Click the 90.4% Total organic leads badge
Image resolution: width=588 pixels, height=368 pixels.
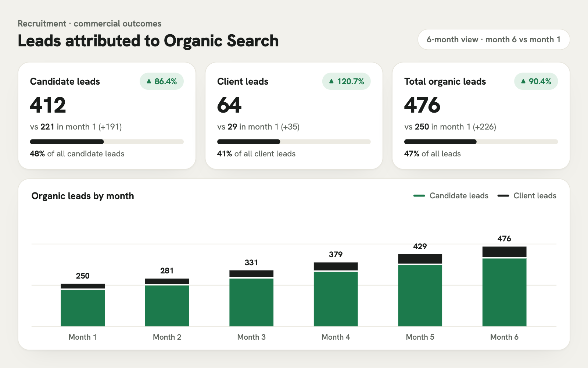(536, 81)
